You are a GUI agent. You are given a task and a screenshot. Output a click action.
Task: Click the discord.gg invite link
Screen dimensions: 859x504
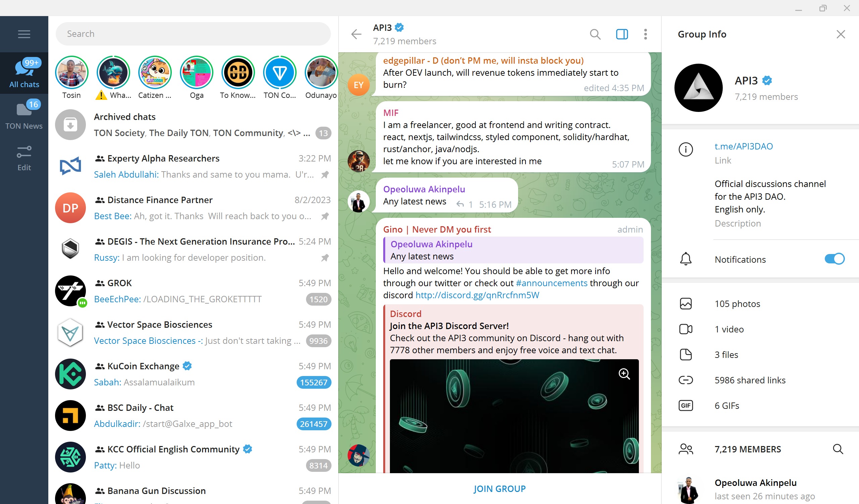(477, 295)
